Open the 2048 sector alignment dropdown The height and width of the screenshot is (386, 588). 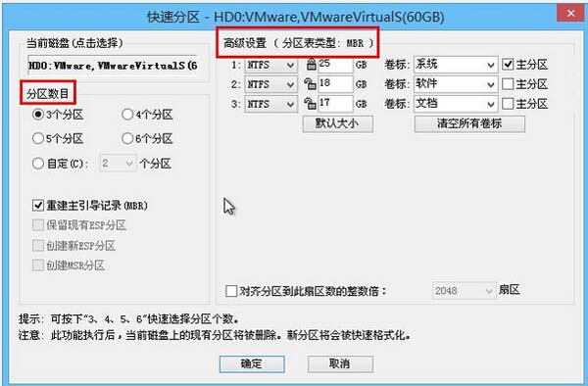[464, 291]
